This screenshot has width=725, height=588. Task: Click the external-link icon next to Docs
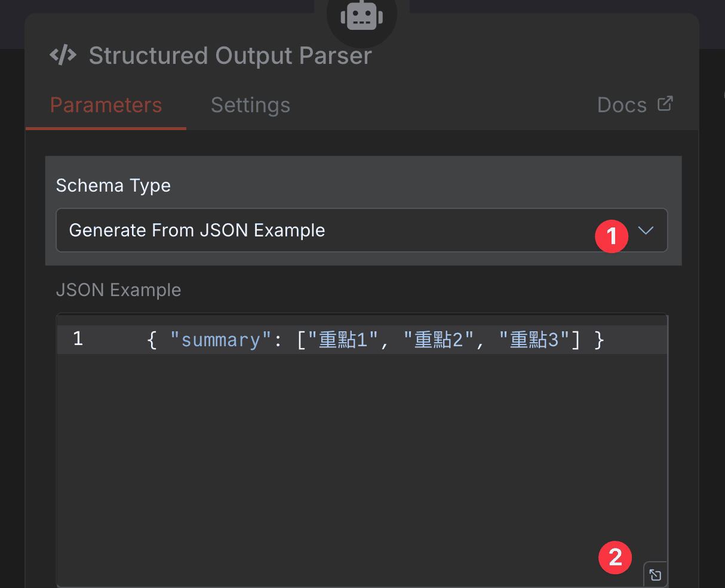click(x=665, y=103)
